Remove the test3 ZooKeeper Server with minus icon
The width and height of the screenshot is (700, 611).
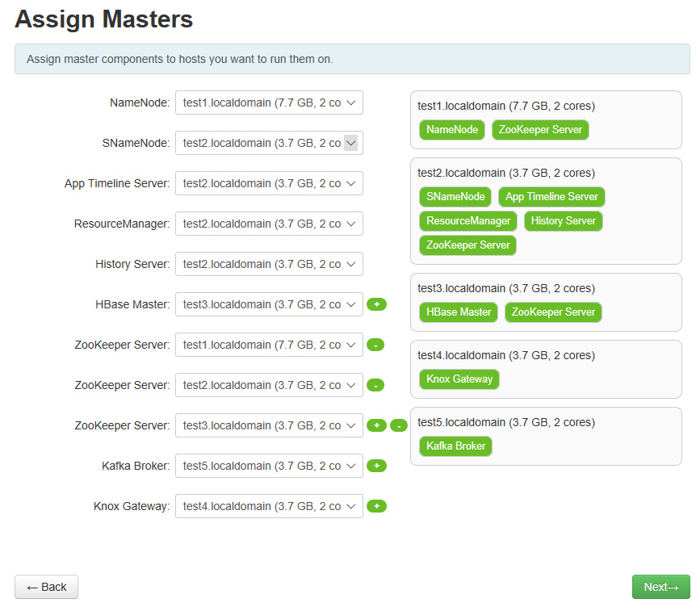399,425
